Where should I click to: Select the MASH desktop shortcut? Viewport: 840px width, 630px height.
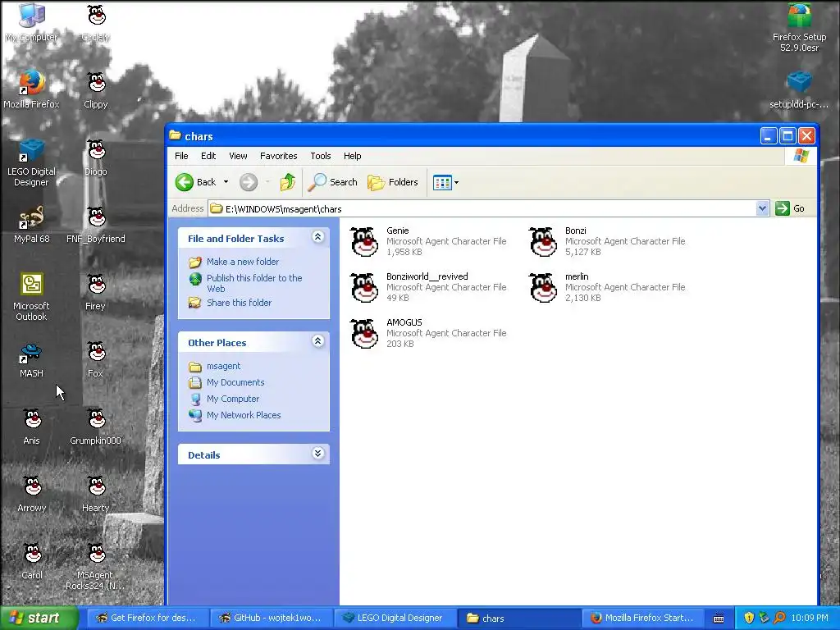coord(32,360)
